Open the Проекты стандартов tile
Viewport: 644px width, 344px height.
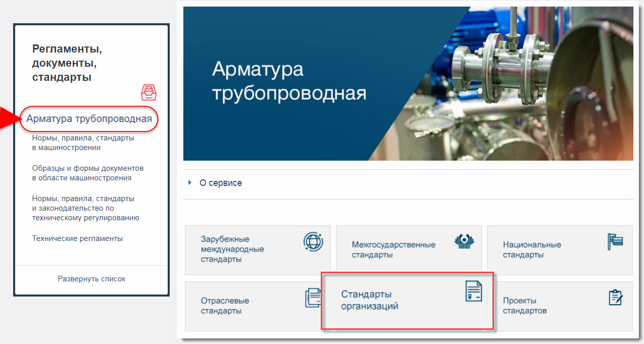tap(563, 306)
